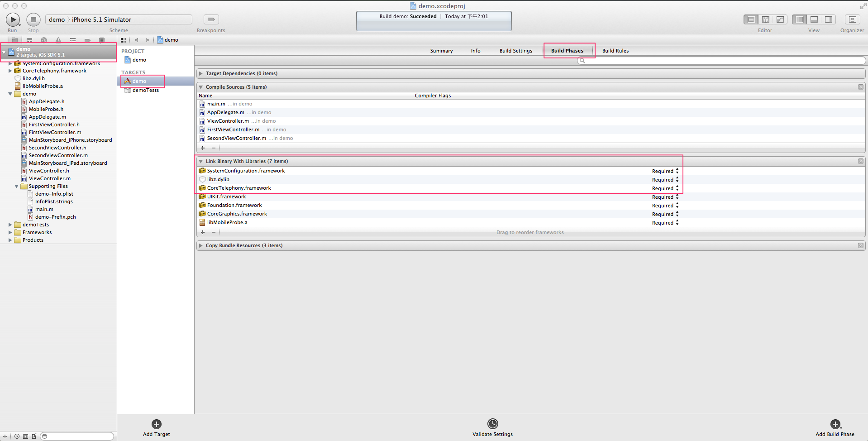Remove selected file from Compile Sources
The height and width of the screenshot is (441, 868).
214,148
